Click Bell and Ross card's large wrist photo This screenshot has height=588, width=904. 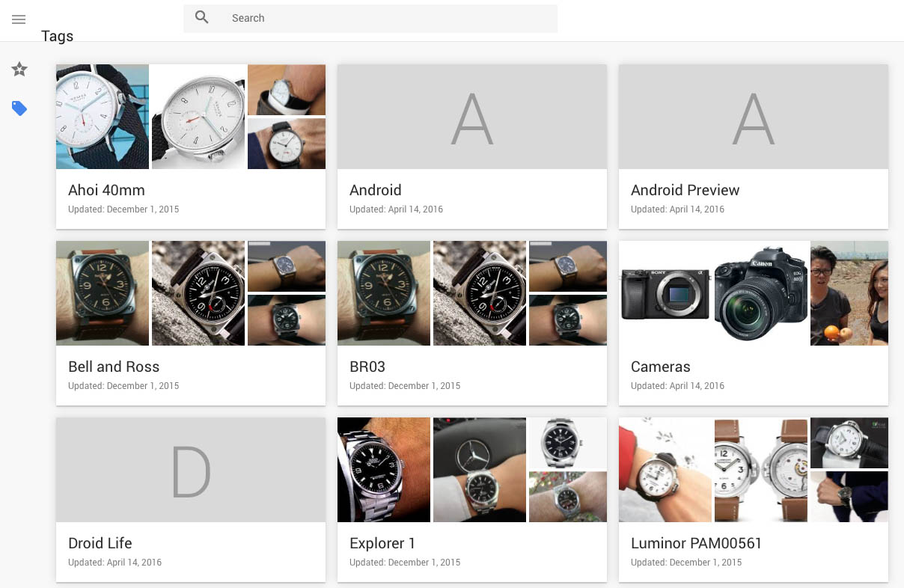tap(103, 293)
